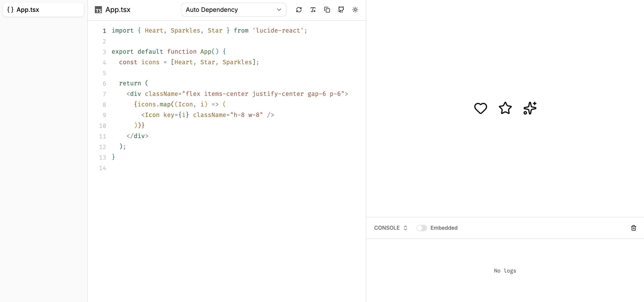Image resolution: width=644 pixels, height=302 pixels.
Task: Click the rendered Heart icon in preview
Action: pyautogui.click(x=480, y=108)
